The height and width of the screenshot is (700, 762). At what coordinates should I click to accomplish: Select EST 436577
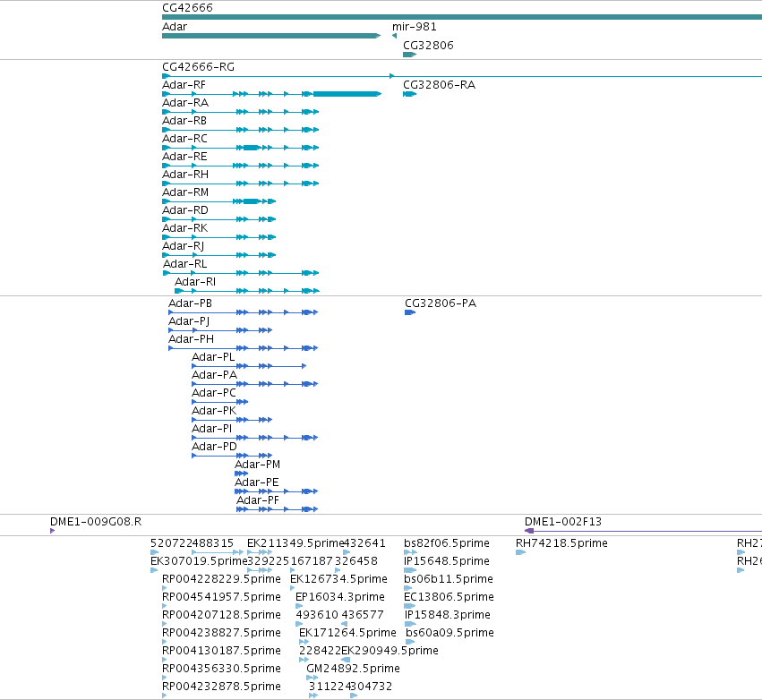[x=362, y=615]
